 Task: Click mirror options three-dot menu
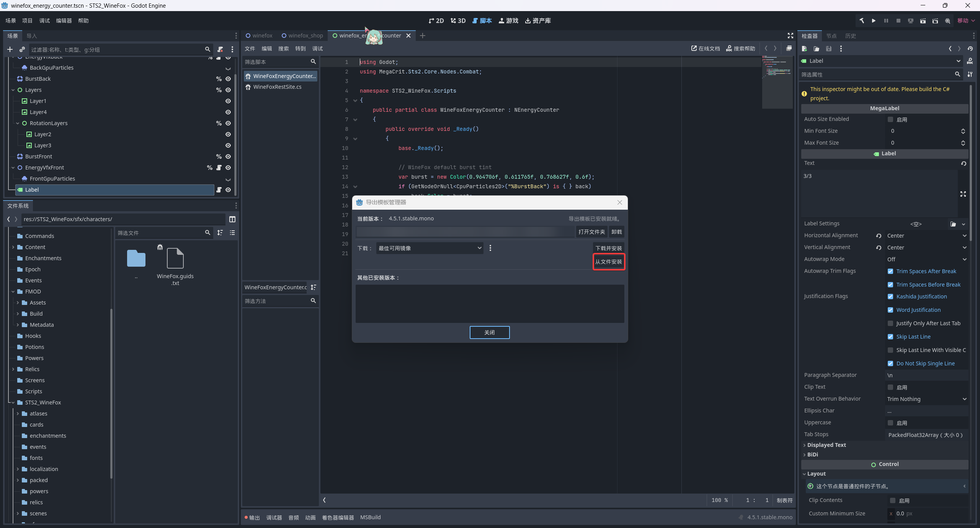[490, 248]
